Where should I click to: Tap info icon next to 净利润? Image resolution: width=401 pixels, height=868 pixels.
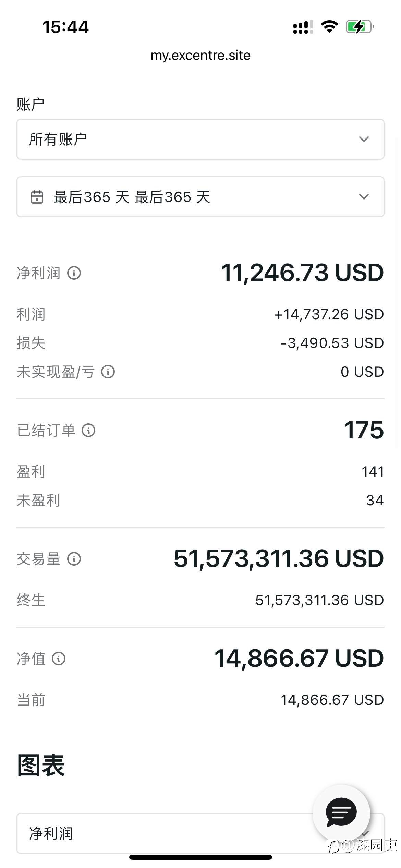coord(74,273)
